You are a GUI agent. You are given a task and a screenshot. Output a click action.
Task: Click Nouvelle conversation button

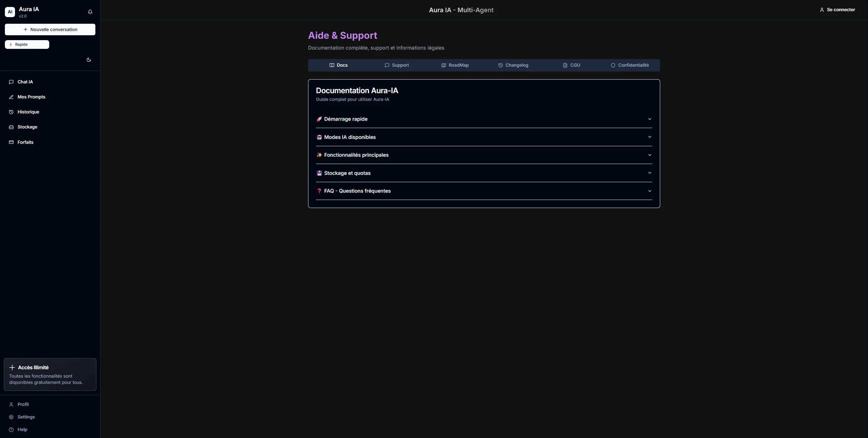pos(50,30)
